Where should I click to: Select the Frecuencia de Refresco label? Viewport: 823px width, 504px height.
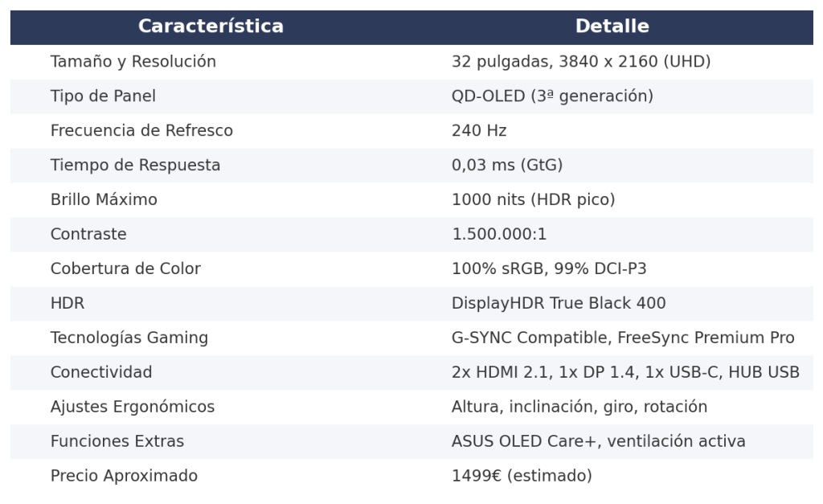(x=141, y=131)
